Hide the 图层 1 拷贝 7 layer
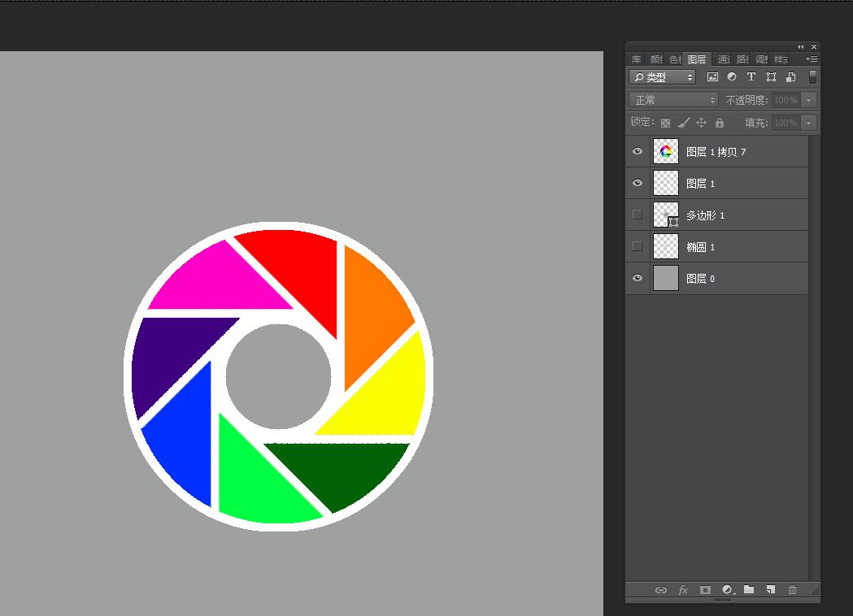The image size is (853, 616). [638, 151]
